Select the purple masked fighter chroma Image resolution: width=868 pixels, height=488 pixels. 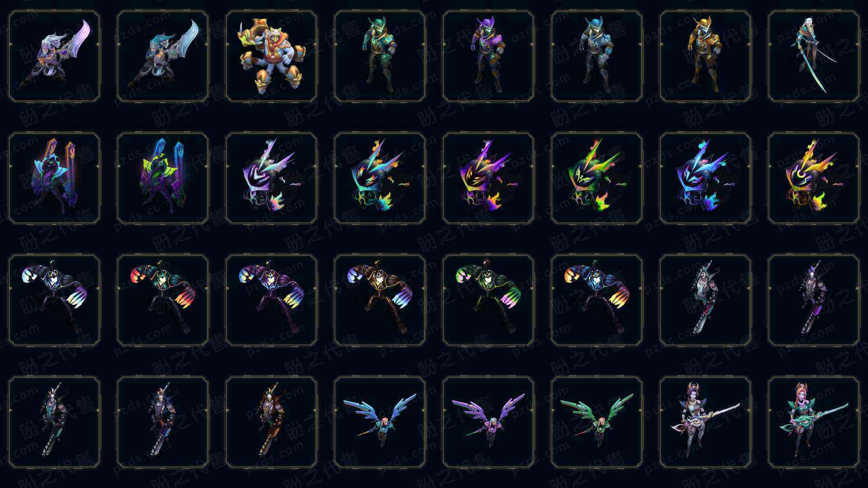488,56
